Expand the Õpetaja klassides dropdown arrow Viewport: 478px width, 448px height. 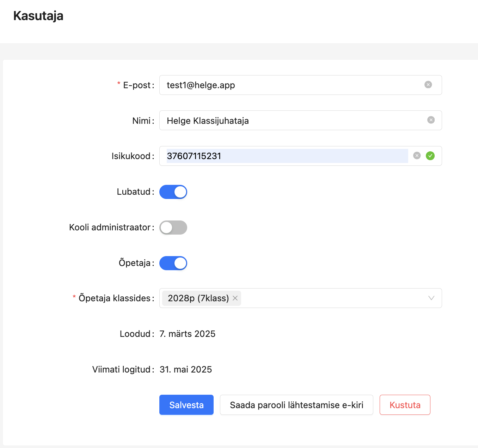(x=431, y=298)
